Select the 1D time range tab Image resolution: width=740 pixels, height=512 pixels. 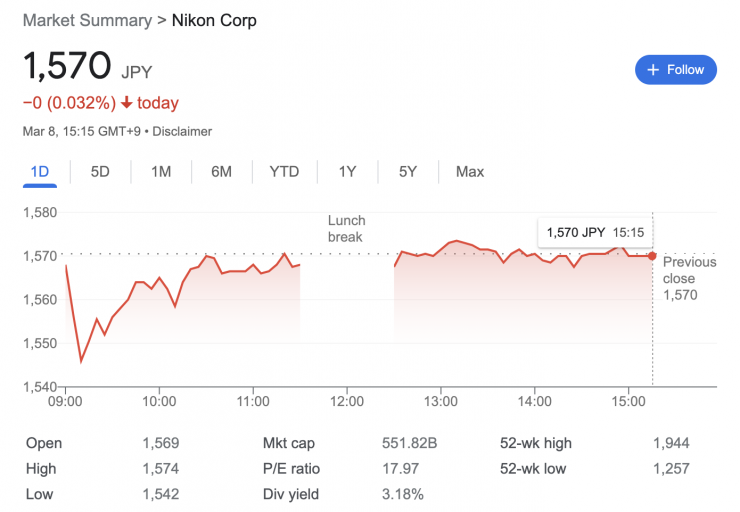click(x=40, y=172)
